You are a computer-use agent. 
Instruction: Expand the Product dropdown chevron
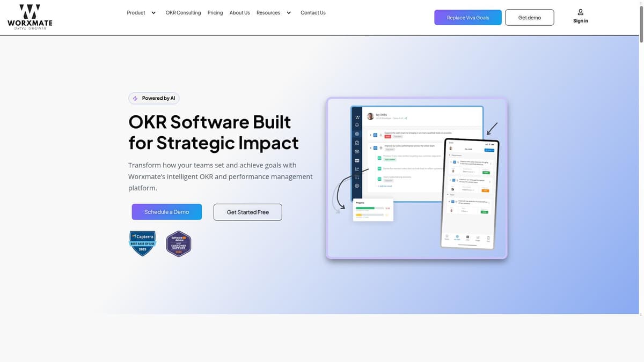click(153, 13)
